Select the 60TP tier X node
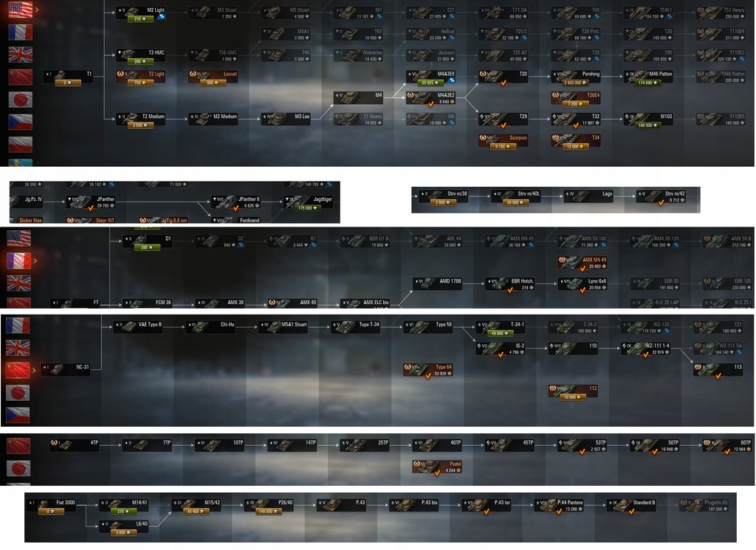The width and height of the screenshot is (756, 550). pos(727,445)
